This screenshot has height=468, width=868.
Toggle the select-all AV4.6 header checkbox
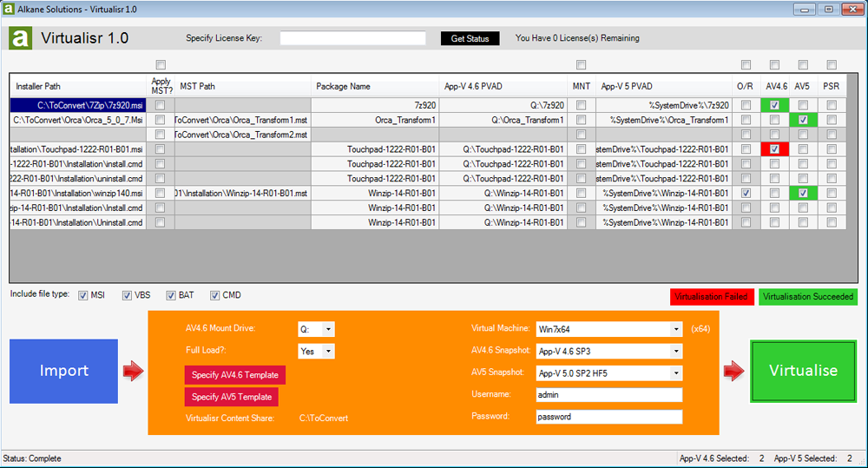(x=774, y=65)
